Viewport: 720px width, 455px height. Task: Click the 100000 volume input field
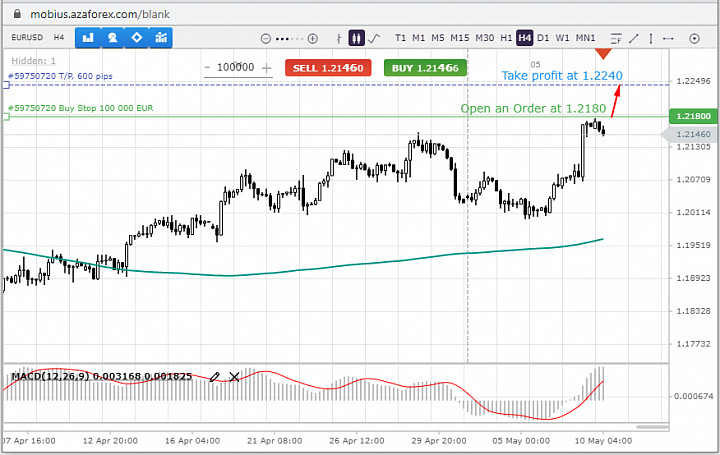point(236,67)
